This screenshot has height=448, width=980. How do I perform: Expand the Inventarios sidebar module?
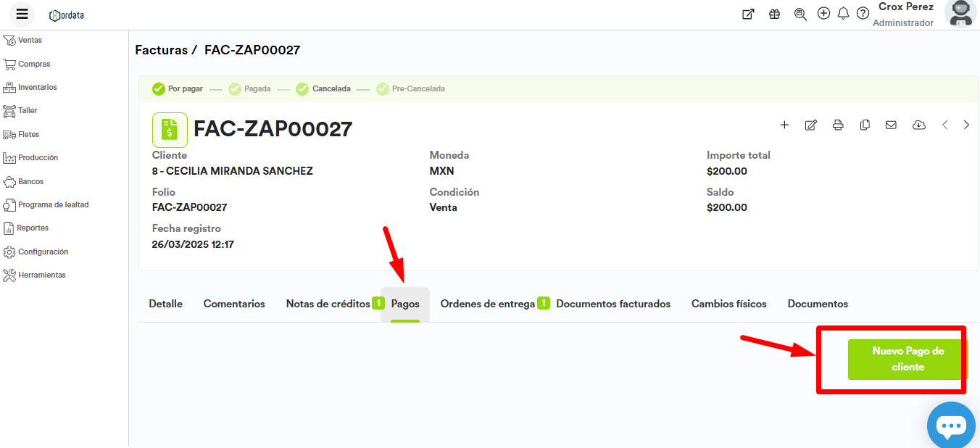pyautogui.click(x=37, y=88)
